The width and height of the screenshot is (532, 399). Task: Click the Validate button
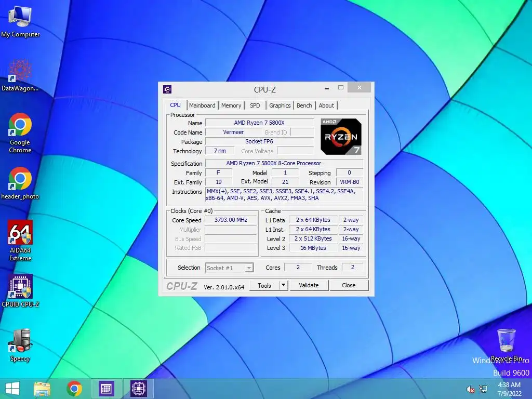pos(309,285)
